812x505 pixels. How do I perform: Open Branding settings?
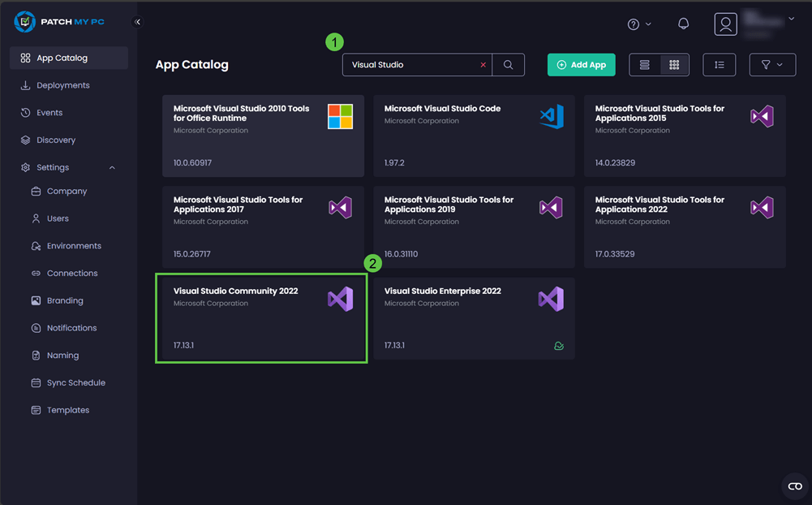tap(65, 300)
